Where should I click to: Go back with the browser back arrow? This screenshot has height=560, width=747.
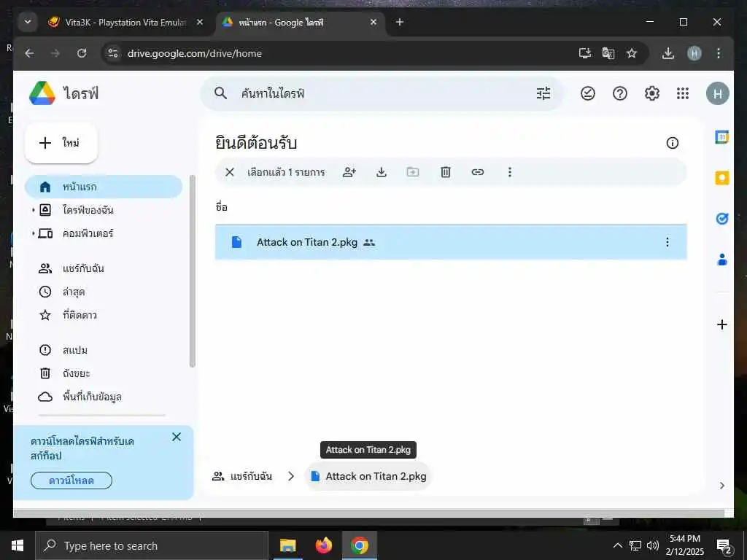[29, 53]
